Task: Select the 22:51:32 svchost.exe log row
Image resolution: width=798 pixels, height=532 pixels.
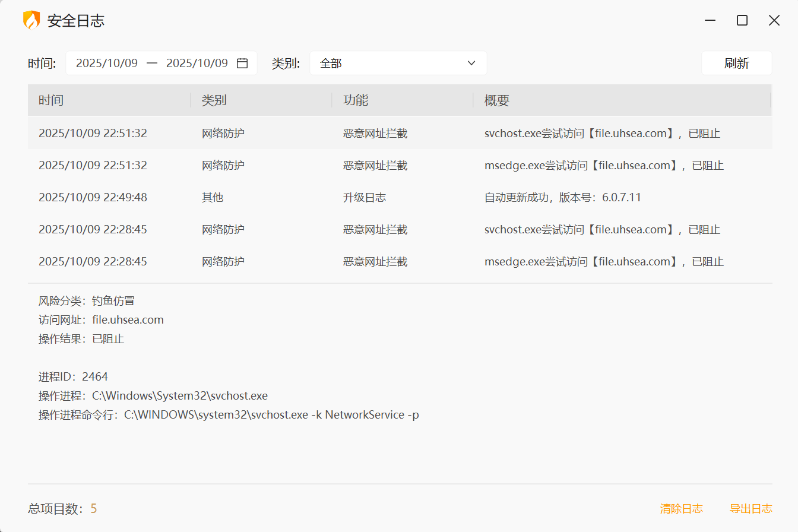Action: coord(399,133)
